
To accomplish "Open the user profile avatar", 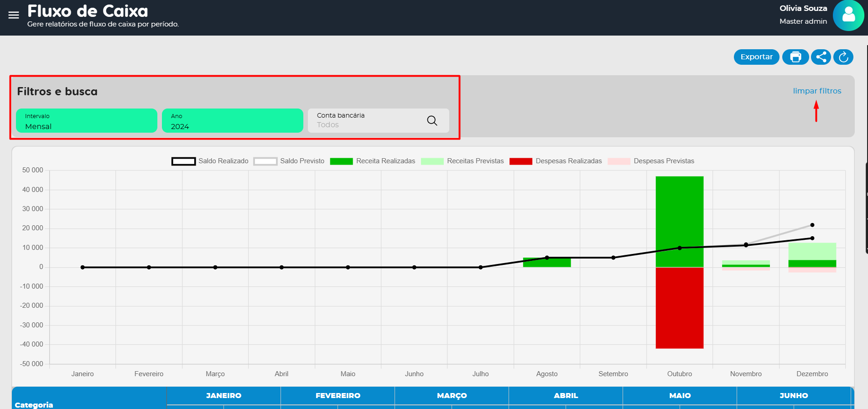I will point(848,15).
